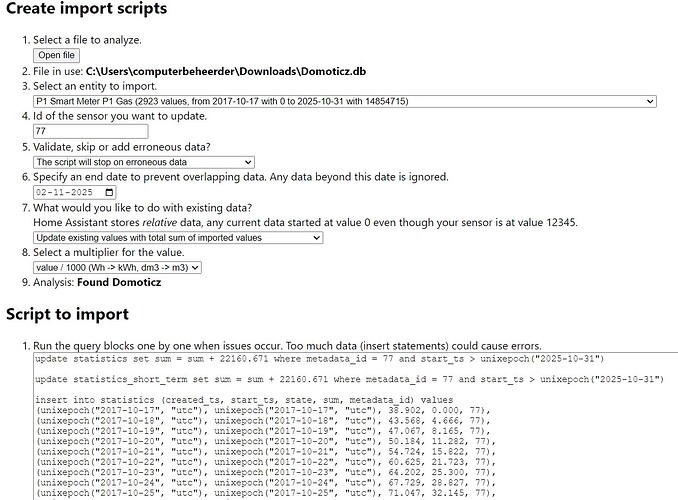Viewport: 678px width, 500px height.
Task: Click the sensor id field containing 77
Action: point(90,131)
